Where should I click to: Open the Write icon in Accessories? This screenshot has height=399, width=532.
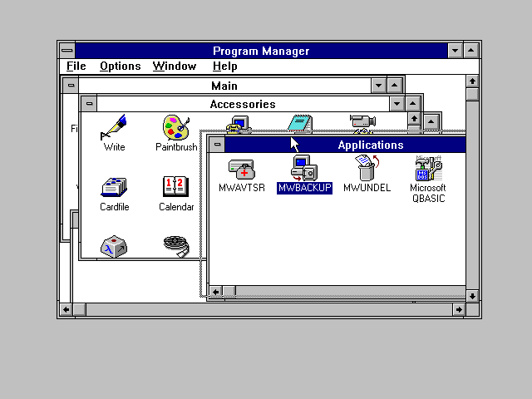coord(114,133)
